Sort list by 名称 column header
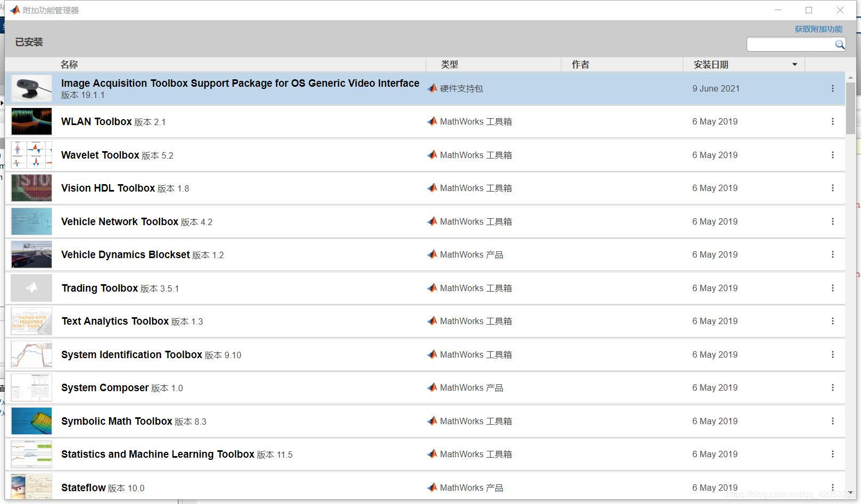861x504 pixels. click(69, 64)
